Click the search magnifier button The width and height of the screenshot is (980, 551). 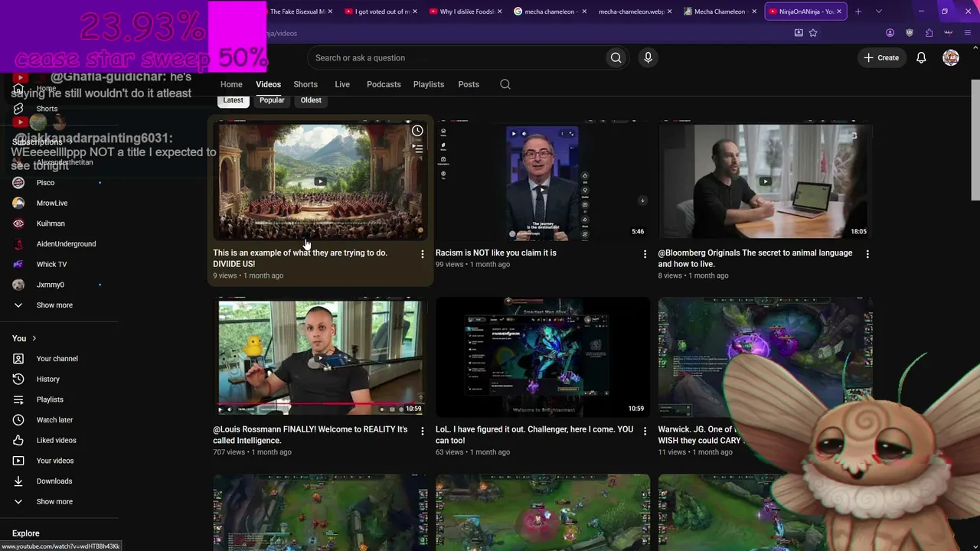click(616, 57)
